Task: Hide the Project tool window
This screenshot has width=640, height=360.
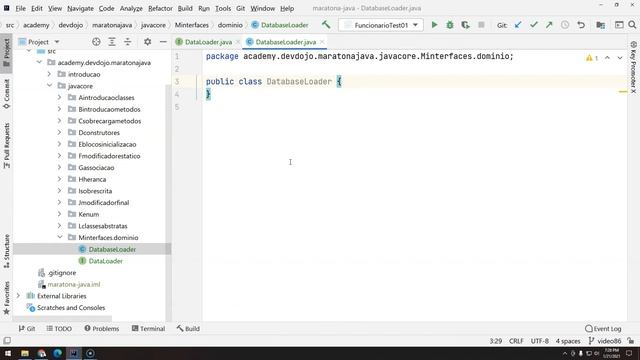Action: [163, 42]
